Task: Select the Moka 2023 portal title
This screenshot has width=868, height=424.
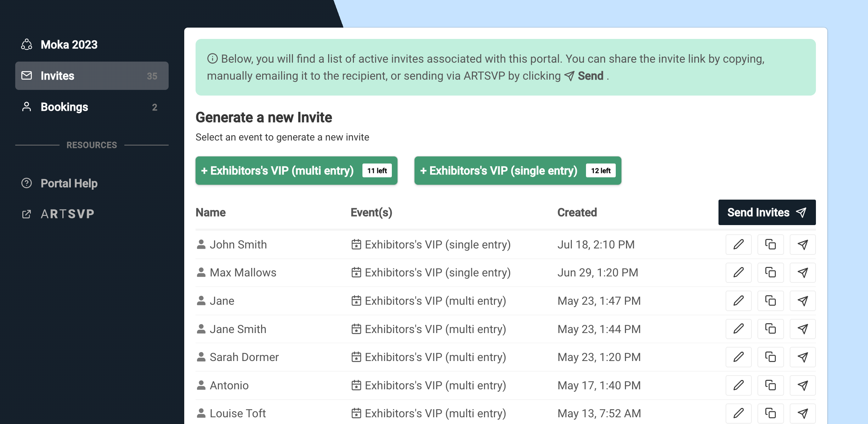Action: tap(69, 45)
